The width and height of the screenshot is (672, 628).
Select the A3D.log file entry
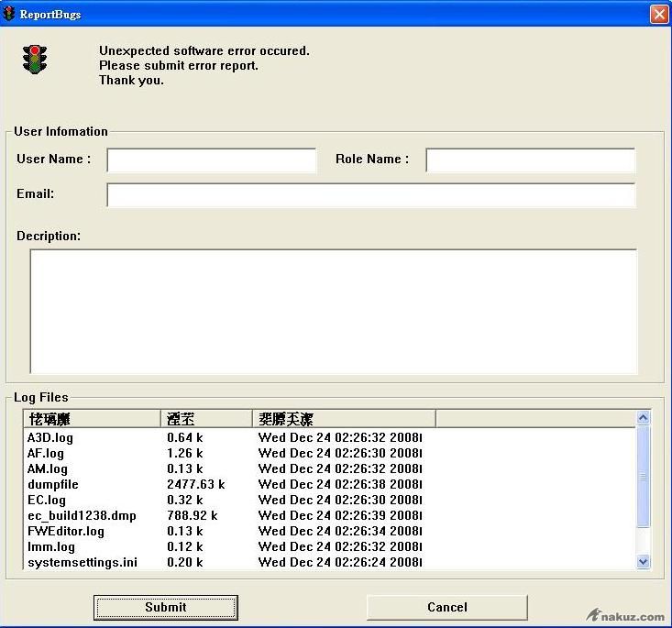click(50, 438)
